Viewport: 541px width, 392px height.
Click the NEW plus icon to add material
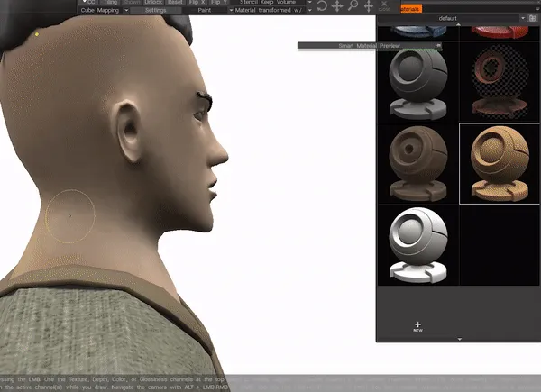pyautogui.click(x=417, y=325)
